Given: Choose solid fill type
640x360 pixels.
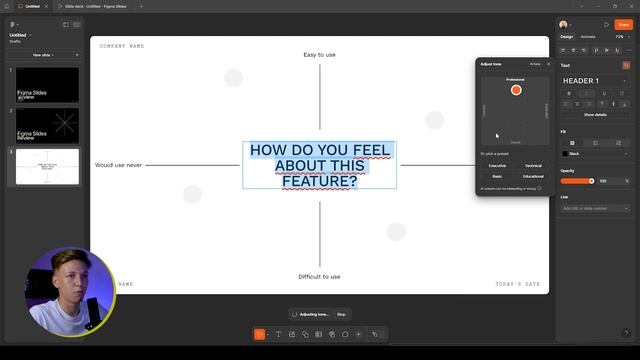Looking at the screenshot, I should (x=572, y=143).
